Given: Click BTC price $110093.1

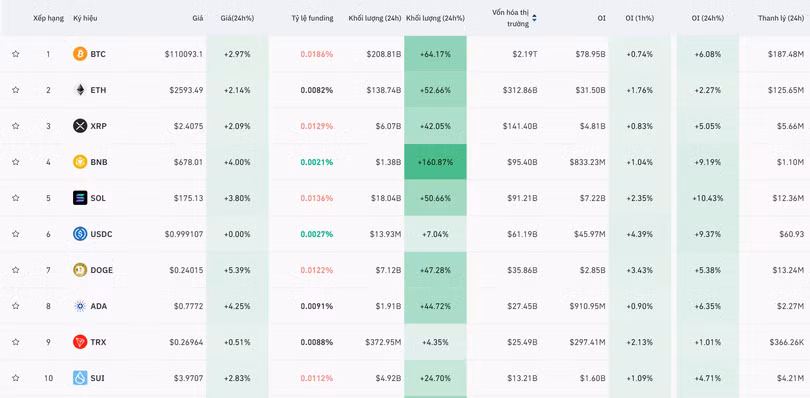Looking at the screenshot, I should tap(184, 54).
